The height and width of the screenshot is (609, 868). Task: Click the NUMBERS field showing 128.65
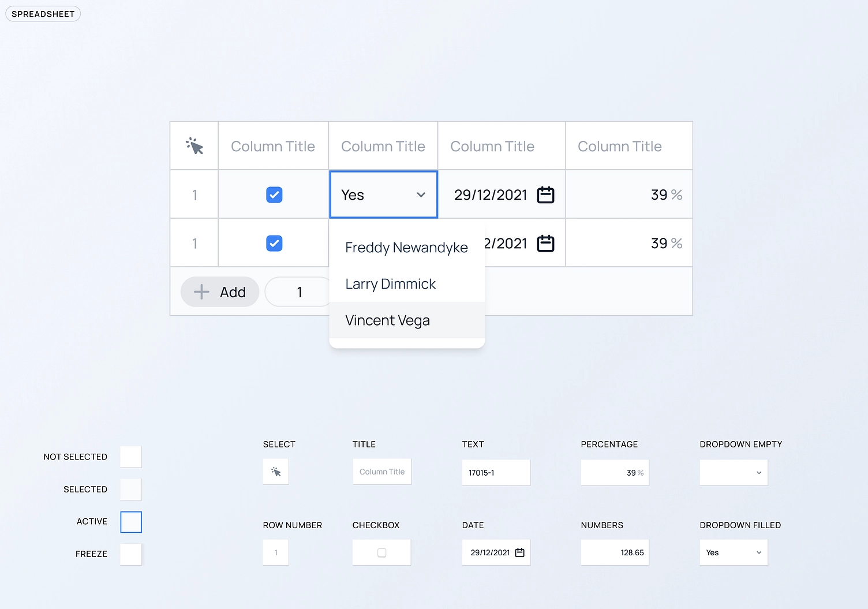[614, 552]
